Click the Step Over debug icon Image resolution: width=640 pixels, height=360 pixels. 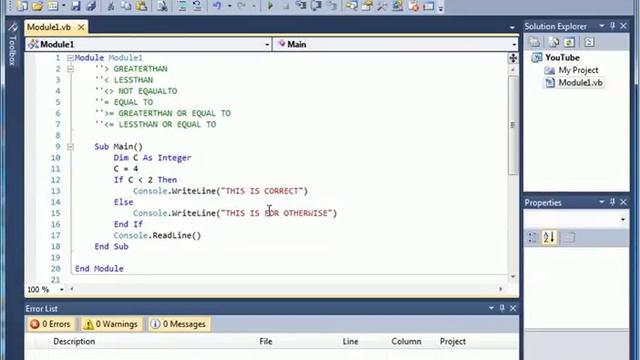coord(316,6)
